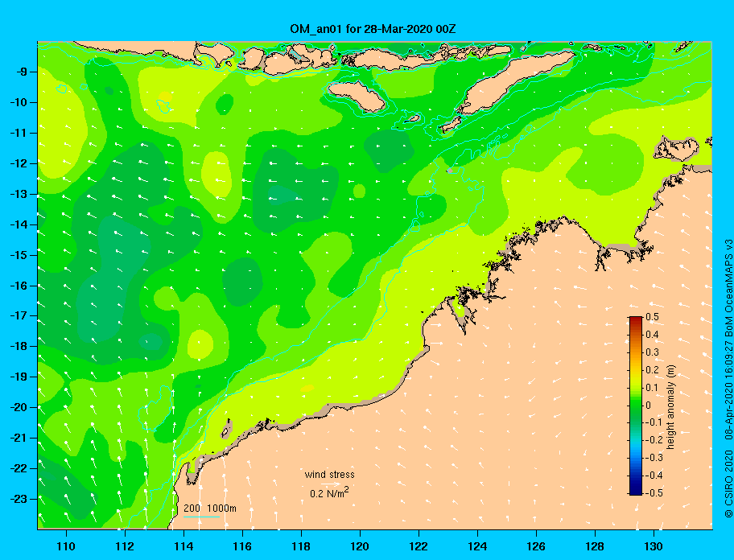Screen dimensions: 734x560
Task: Click longitude label 122 on bottom axis
Action: click(419, 546)
